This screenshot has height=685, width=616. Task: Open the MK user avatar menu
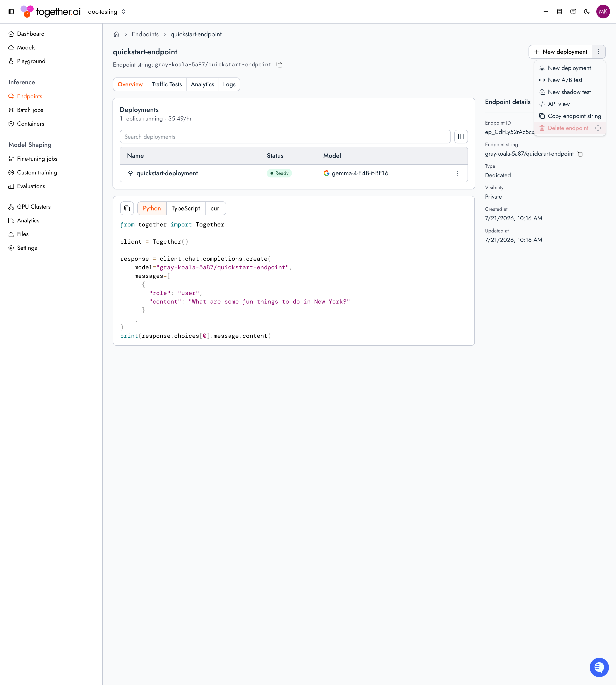pyautogui.click(x=603, y=12)
